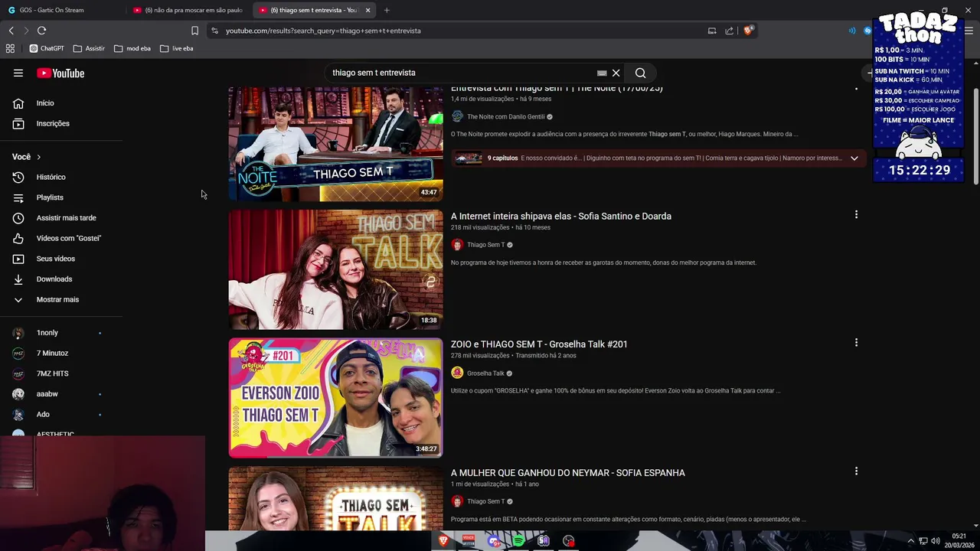Open The Noite com Danilo Gentili channel

[x=505, y=117]
